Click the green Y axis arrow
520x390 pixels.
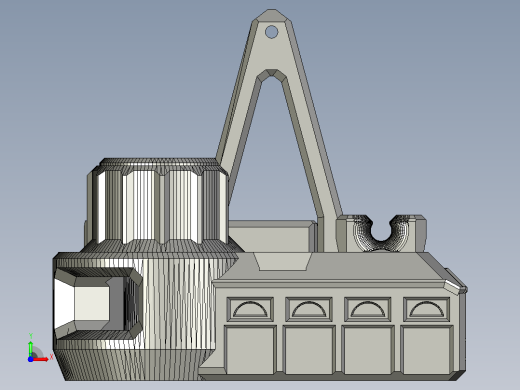tap(31, 348)
